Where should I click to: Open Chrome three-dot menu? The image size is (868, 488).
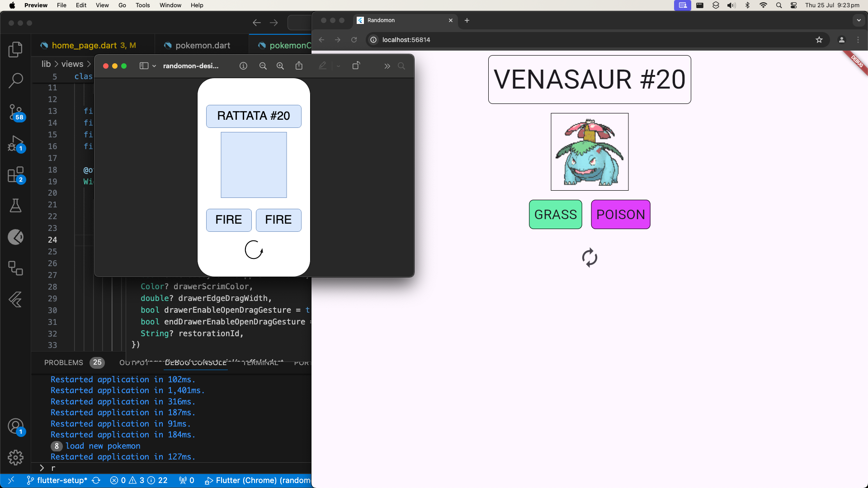[858, 40]
